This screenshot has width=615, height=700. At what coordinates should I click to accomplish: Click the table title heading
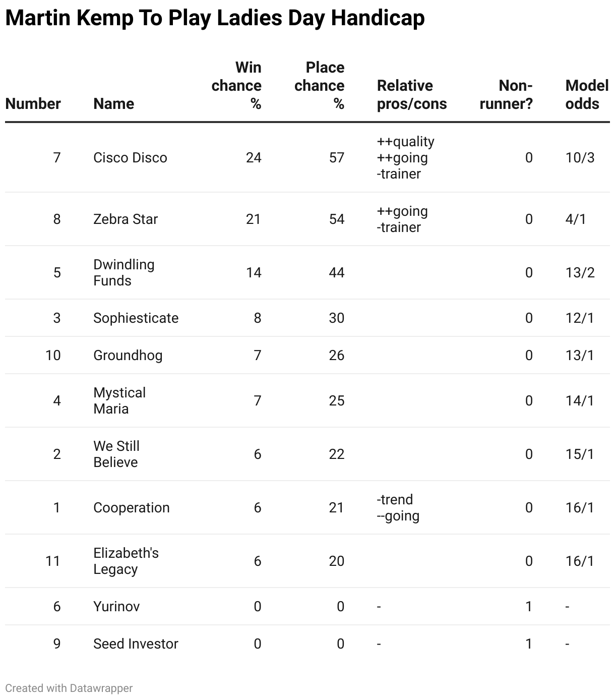215,19
